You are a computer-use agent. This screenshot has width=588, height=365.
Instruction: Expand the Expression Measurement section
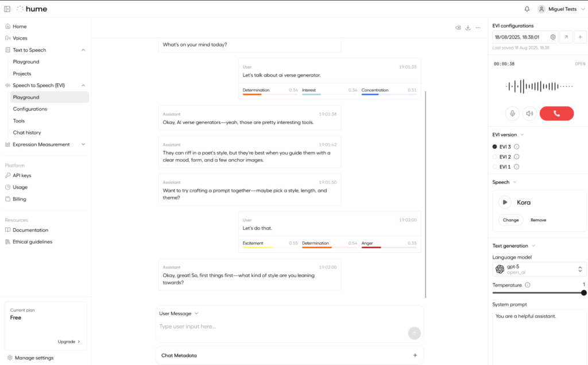83,144
